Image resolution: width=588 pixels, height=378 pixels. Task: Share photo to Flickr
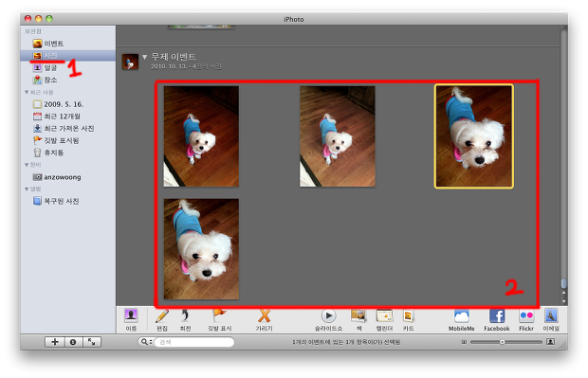[526, 320]
